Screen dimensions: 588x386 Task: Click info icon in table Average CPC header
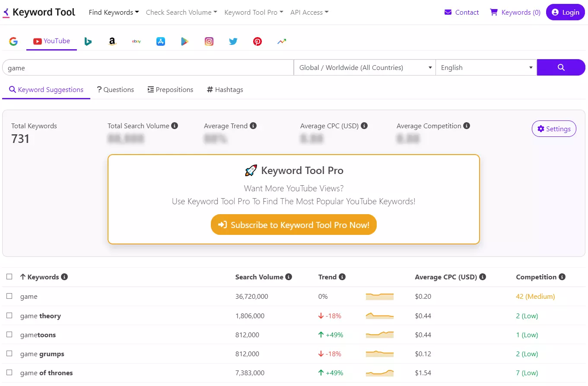pos(483,277)
